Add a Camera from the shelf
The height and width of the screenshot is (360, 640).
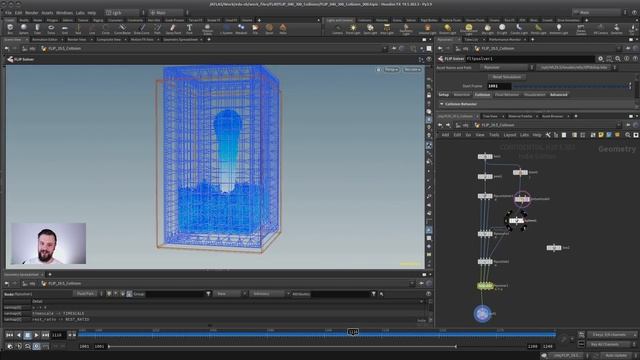click(x=338, y=29)
